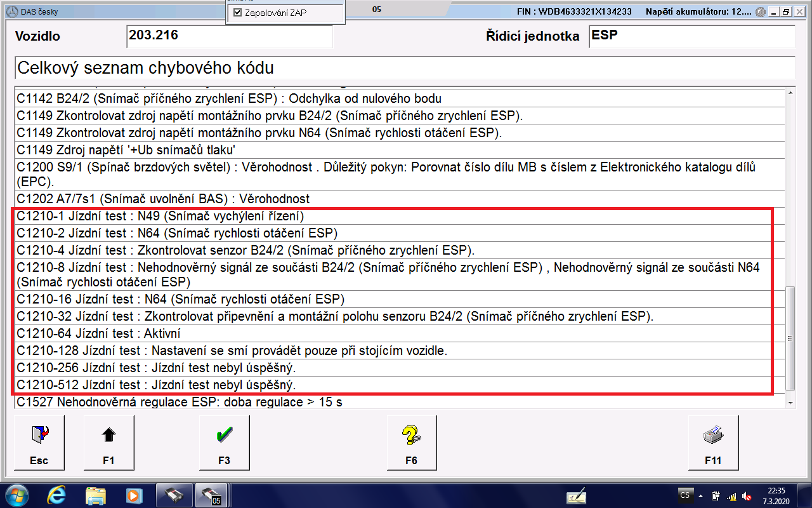
Task: Click the Řídicí jednotka field showing ESP
Action: [692, 36]
